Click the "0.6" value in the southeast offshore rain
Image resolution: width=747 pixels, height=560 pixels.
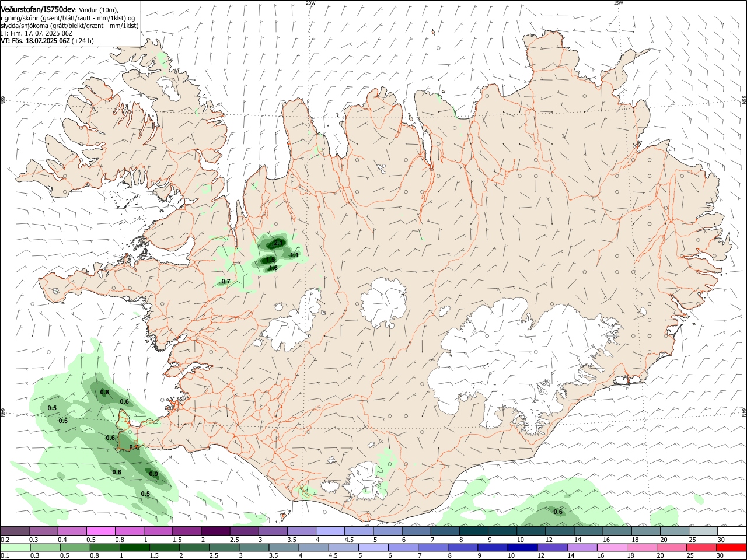558,512
